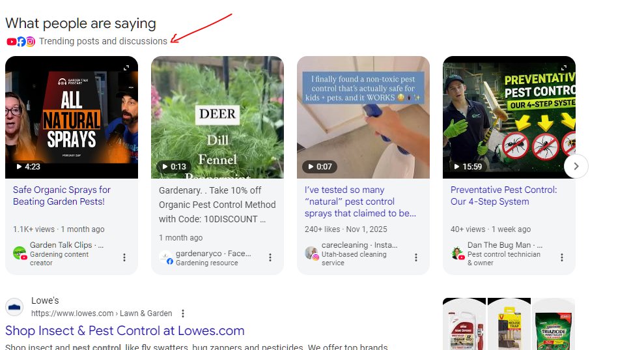Click the Garden Talk Clips channel avatar
644x350 pixels.
(20, 254)
